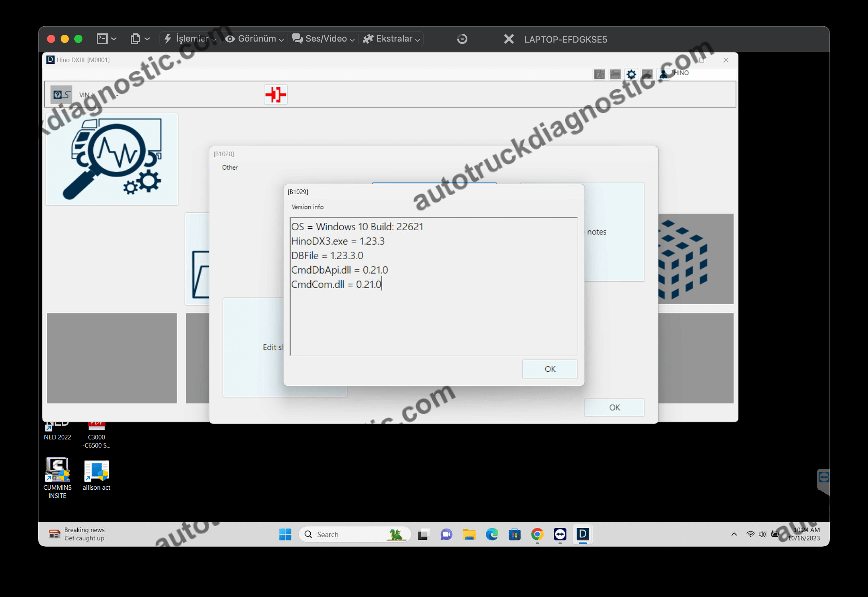Open CUMMINS INSITE desktop shortcut
Screen dimensions: 868x597
(x=57, y=471)
